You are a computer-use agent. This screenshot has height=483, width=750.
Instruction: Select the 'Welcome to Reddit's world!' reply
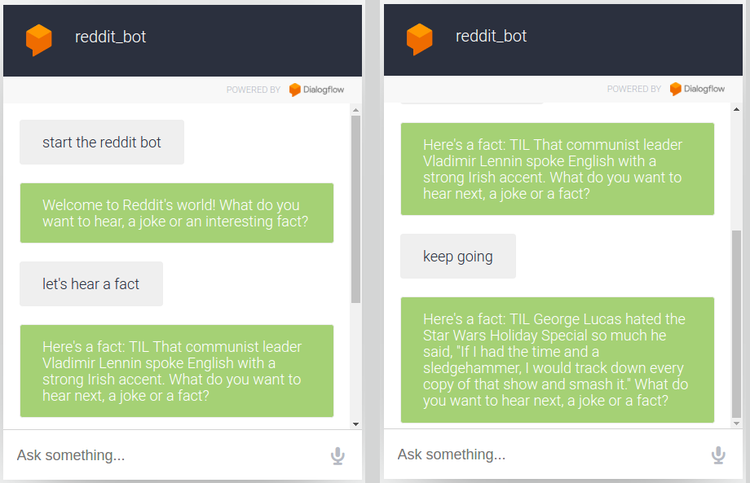pos(176,213)
